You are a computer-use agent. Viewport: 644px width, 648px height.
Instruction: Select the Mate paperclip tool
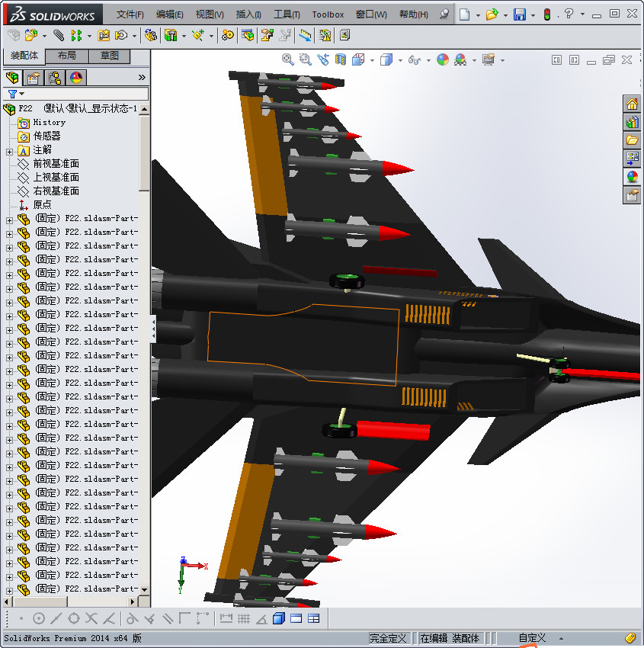coord(59,36)
